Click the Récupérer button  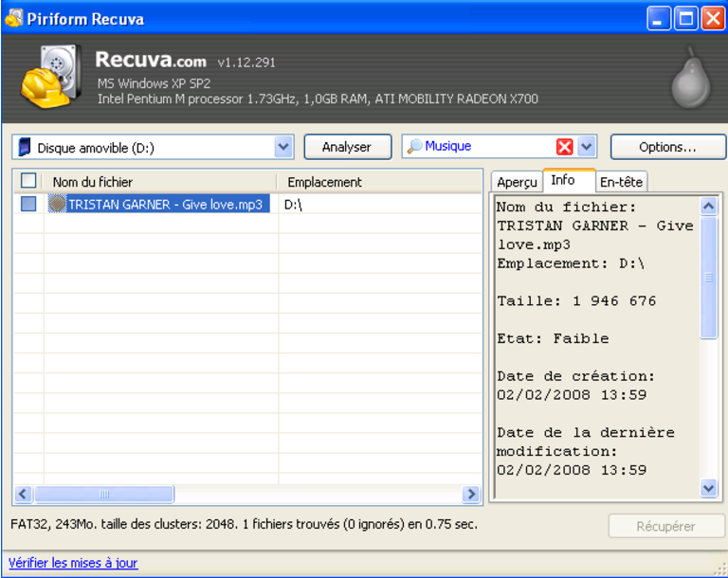[x=666, y=526]
